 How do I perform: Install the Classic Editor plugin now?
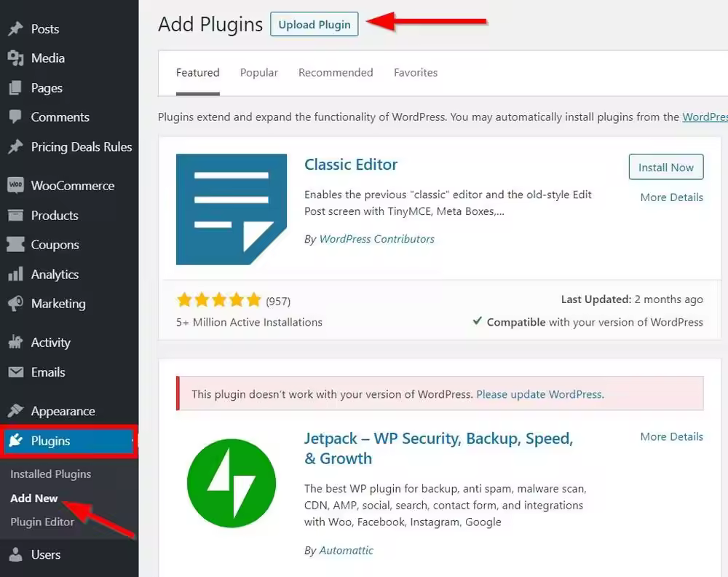(666, 167)
